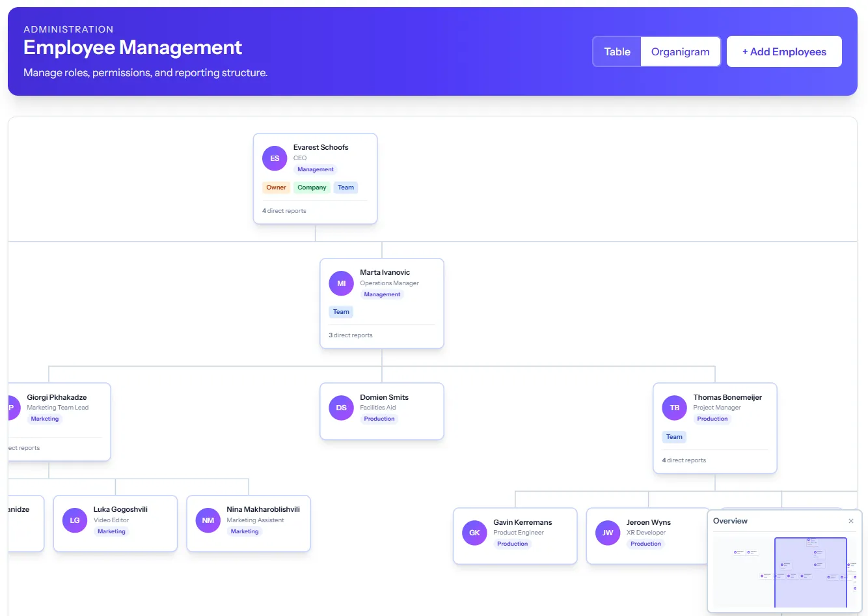Screen dimensions: 868x616
Task: Select Luka Gogoshvili's LG avatar icon
Action: [74, 520]
